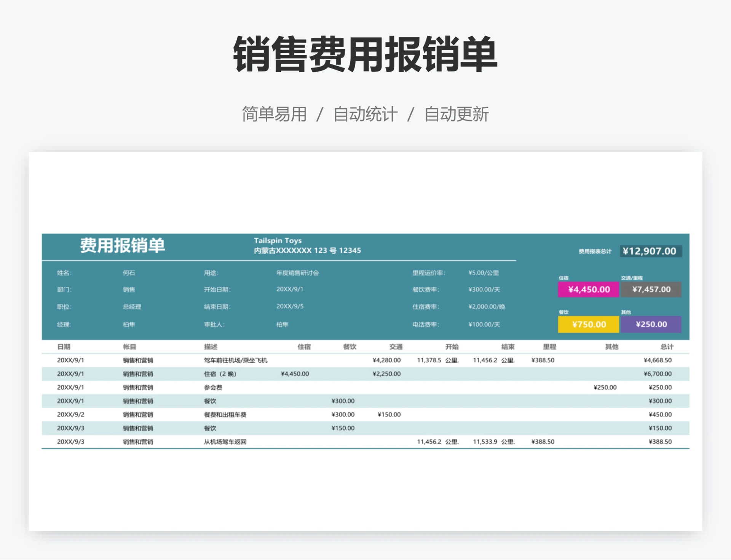
Task: Click the end date value 20XX/9/5
Action: 290,306
